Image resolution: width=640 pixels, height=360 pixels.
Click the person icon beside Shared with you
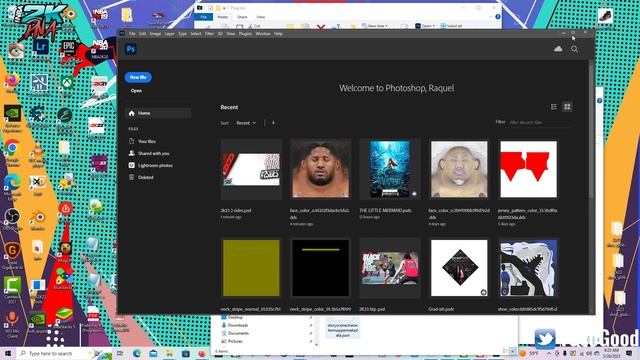click(x=131, y=153)
